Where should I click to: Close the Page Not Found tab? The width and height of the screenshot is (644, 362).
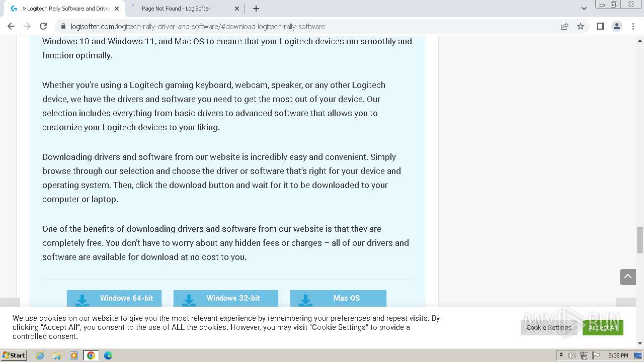237,9
